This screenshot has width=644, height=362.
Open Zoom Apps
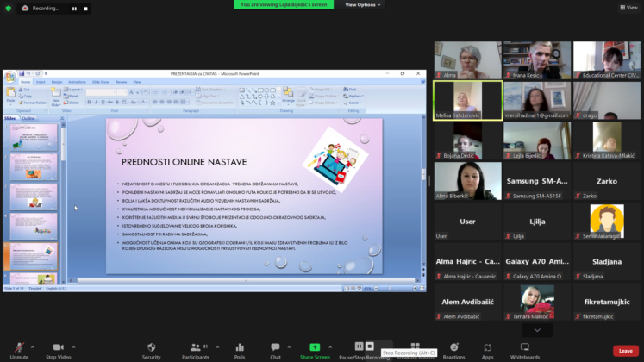click(x=487, y=351)
